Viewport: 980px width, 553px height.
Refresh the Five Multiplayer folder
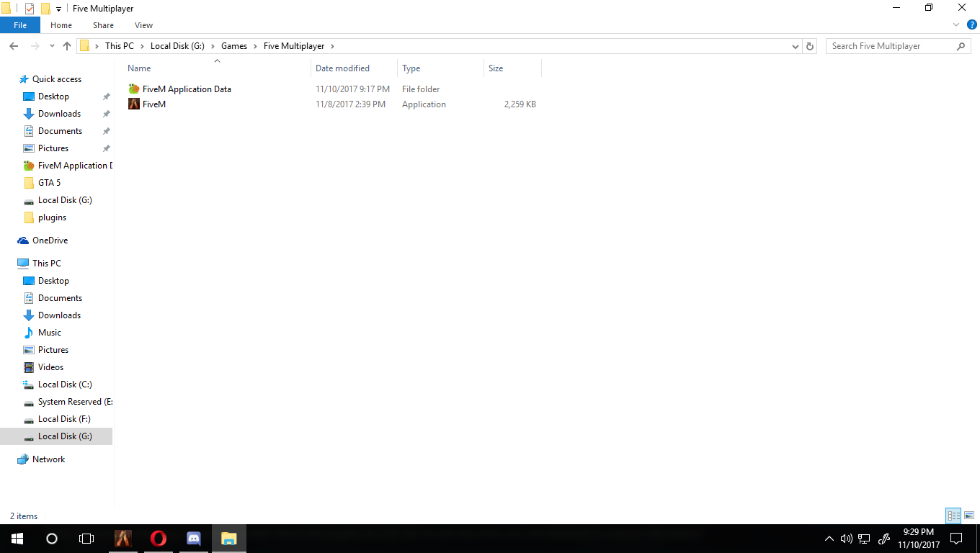coord(810,46)
